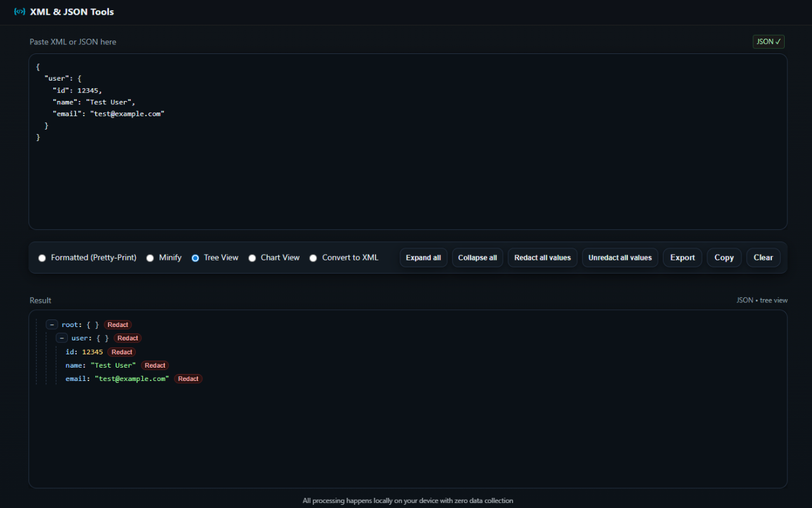
Task: Export the result
Action: pyautogui.click(x=683, y=258)
